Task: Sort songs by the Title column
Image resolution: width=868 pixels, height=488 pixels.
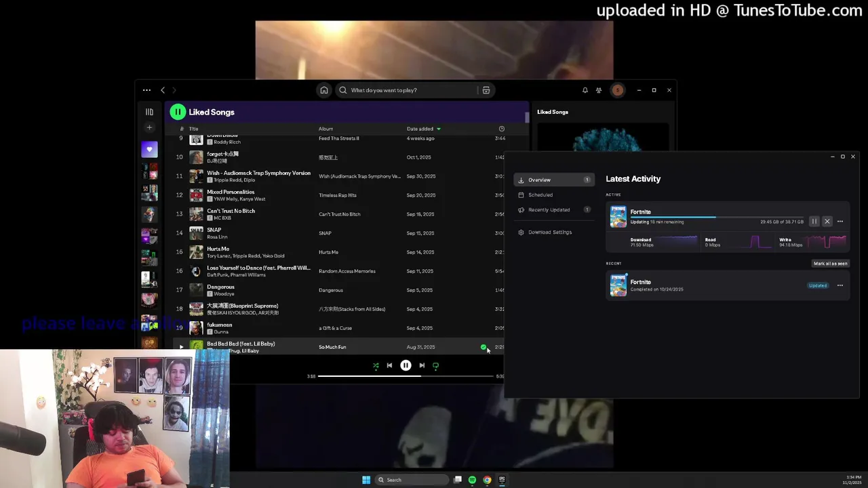Action: point(193,129)
